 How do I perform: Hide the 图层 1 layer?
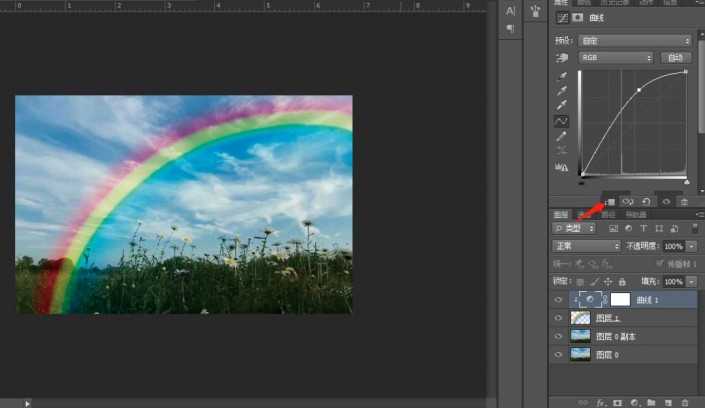tap(558, 317)
